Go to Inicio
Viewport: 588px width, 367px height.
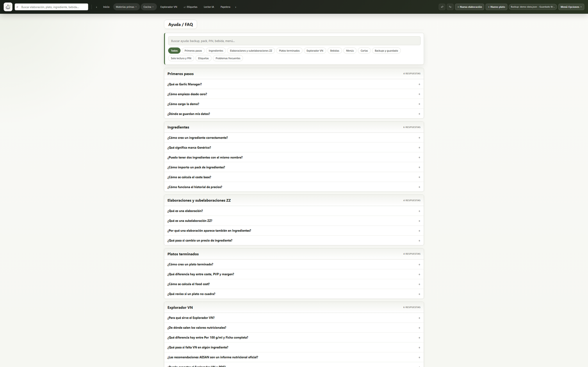pos(106,7)
